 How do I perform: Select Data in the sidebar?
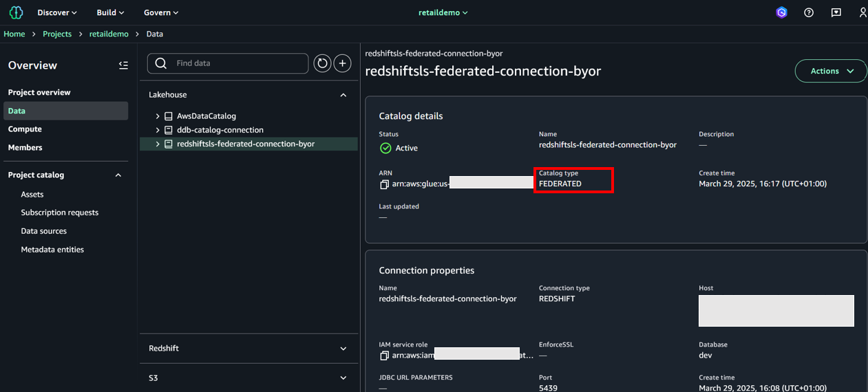66,111
